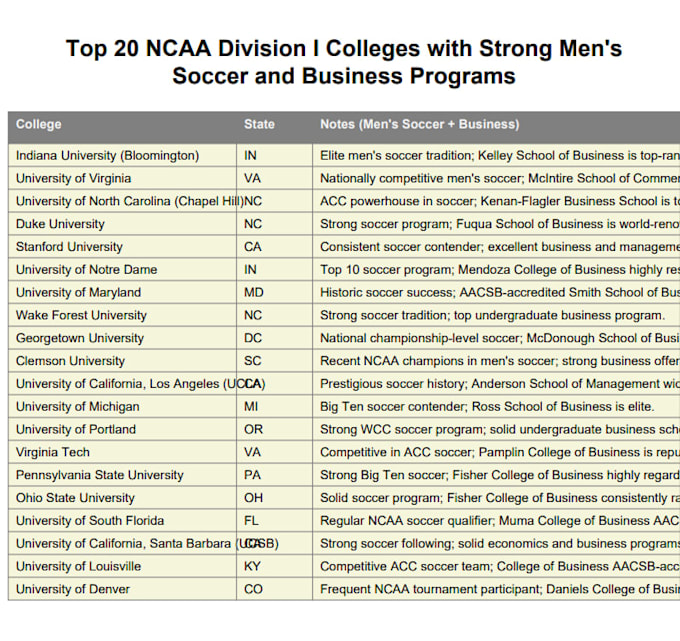Select the Indiana University (Bloomington) cell

point(107,156)
